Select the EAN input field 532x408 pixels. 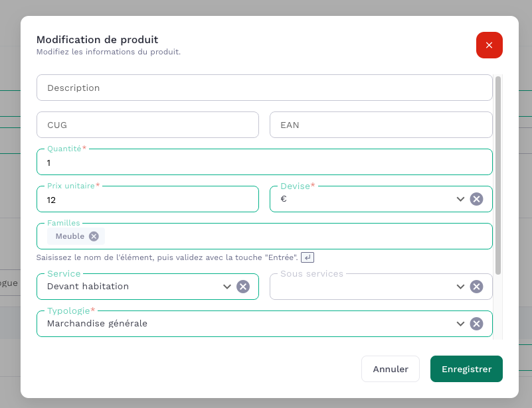(381, 125)
